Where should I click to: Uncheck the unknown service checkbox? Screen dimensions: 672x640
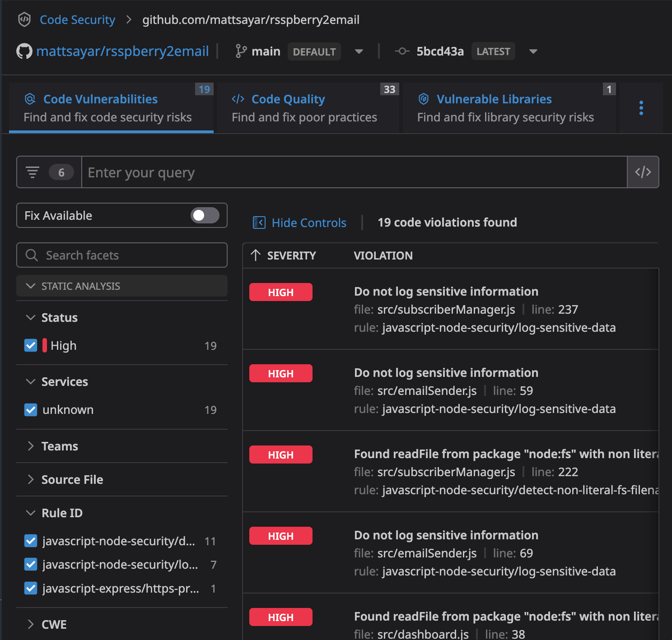31,409
